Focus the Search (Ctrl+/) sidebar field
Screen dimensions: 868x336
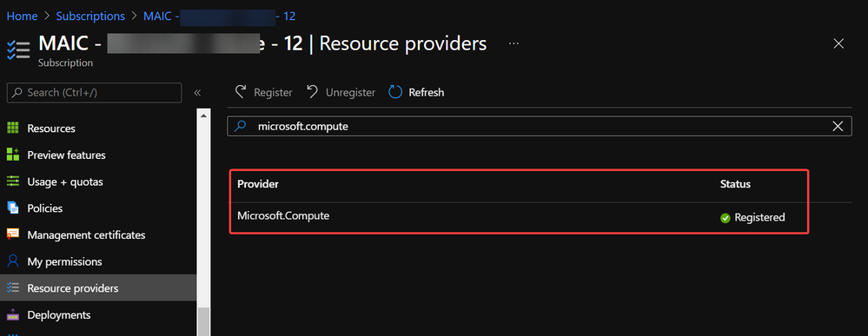pos(94,92)
